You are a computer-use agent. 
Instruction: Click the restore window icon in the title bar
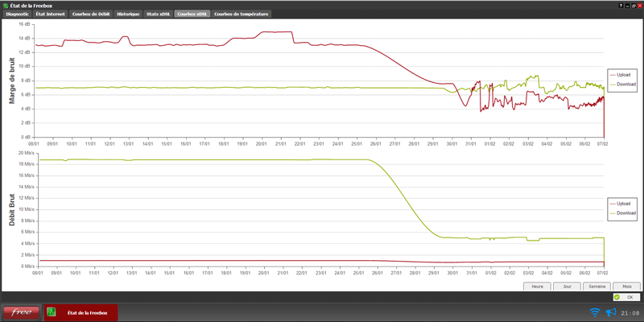pos(633,5)
